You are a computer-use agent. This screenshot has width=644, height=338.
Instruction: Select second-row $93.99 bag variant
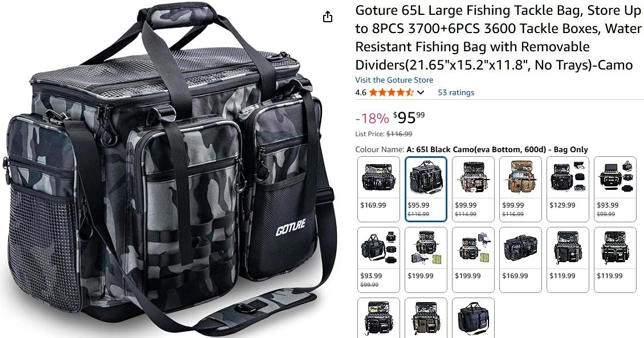point(378,259)
